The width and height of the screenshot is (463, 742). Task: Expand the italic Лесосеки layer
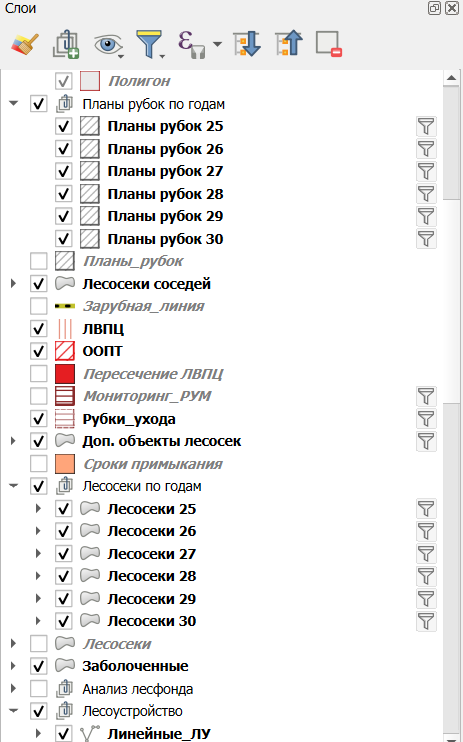pos(13,643)
